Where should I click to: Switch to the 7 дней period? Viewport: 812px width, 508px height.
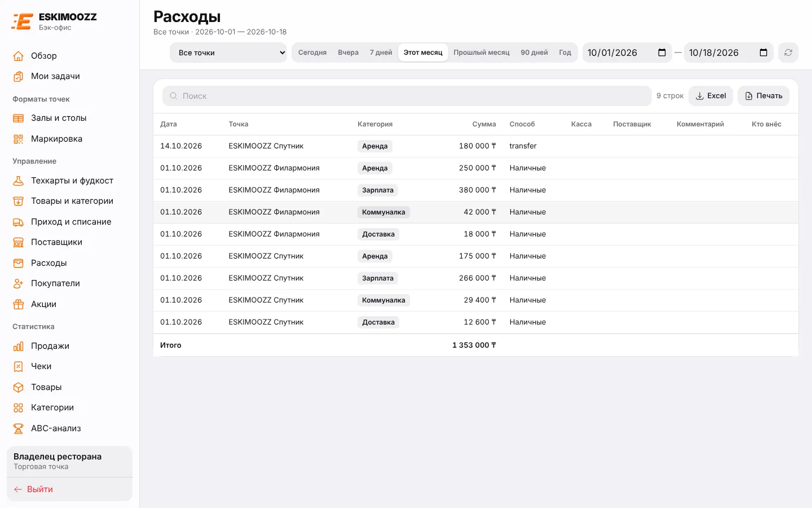381,52
